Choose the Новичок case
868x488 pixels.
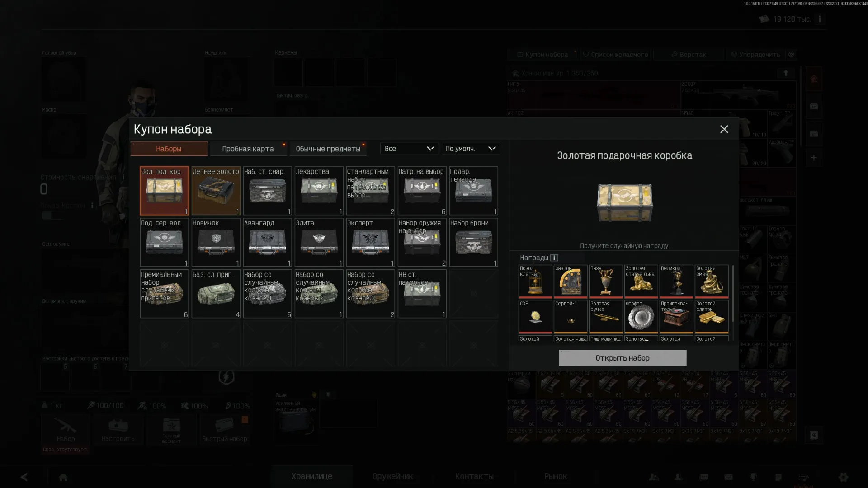pos(216,242)
